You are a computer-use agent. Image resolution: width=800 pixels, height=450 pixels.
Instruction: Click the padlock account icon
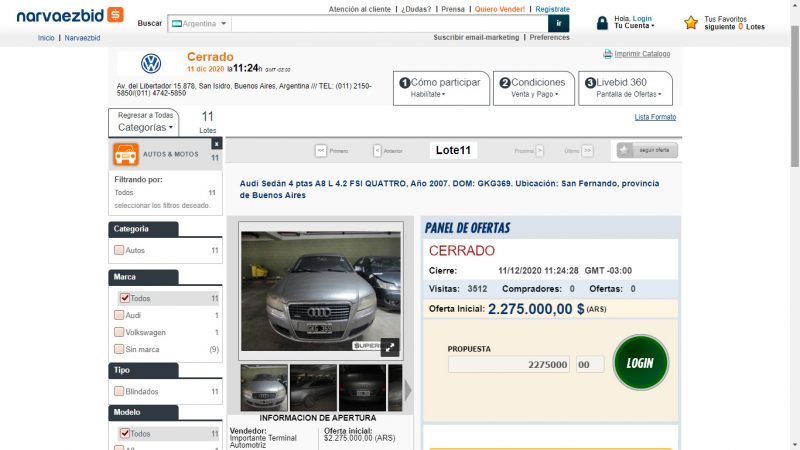point(602,22)
